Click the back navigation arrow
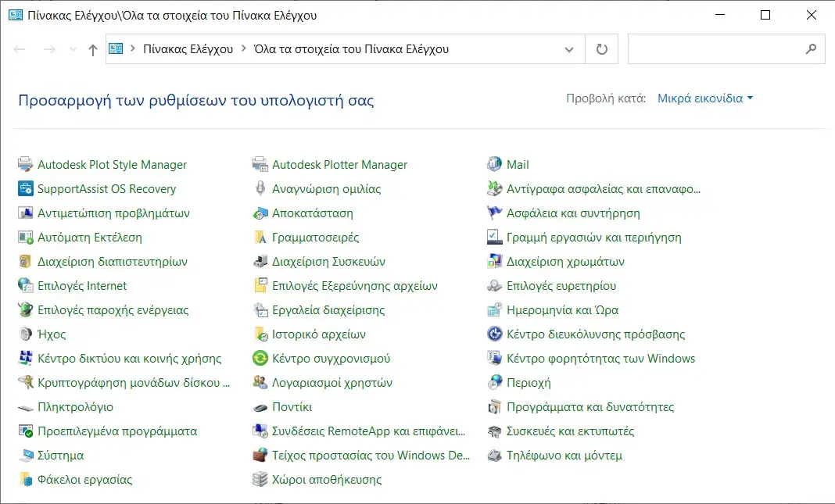835x504 pixels. pyautogui.click(x=20, y=49)
